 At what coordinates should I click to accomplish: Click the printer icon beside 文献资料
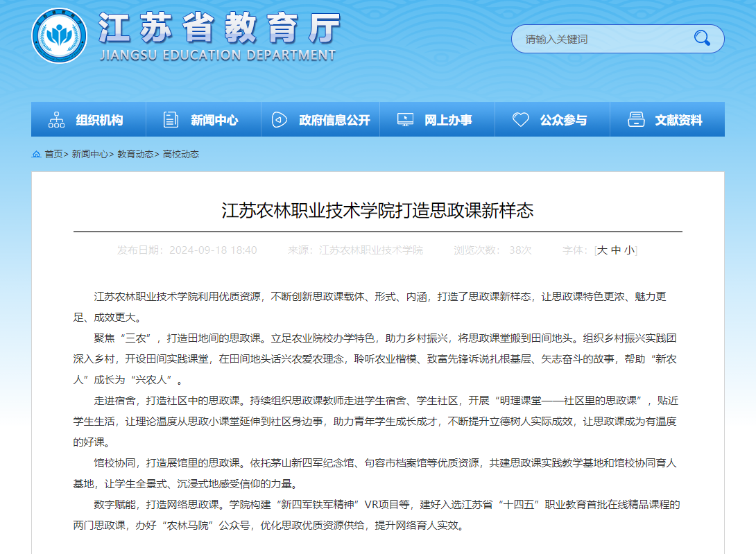click(x=636, y=120)
